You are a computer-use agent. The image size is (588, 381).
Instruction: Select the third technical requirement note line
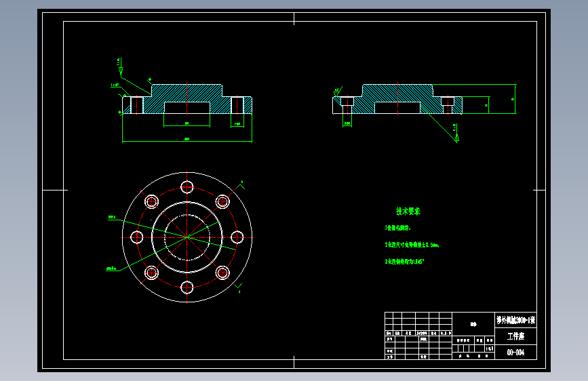point(404,262)
